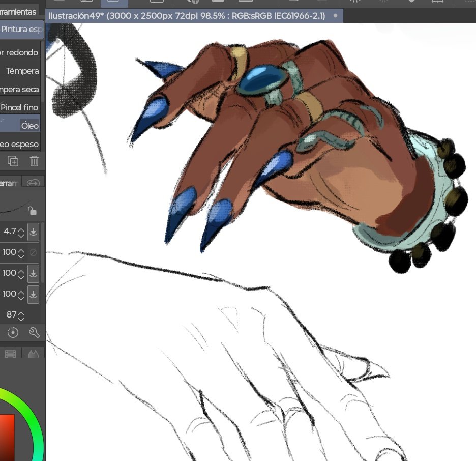Select the Óleo espeso brush
This screenshot has height=461, width=476.
pos(20,144)
